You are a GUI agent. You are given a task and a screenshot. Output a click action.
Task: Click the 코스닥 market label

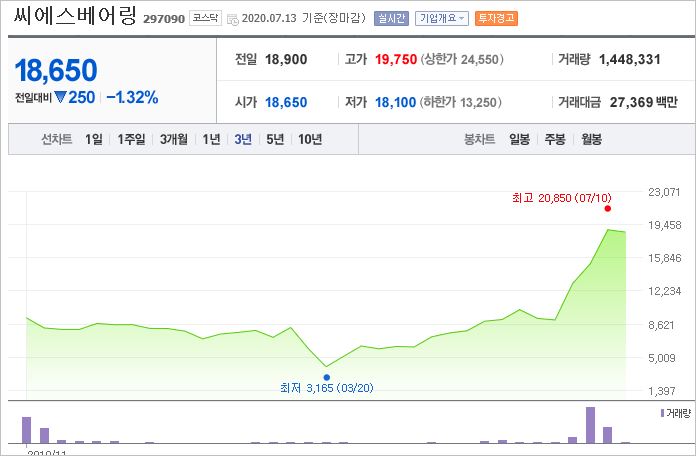coord(205,18)
